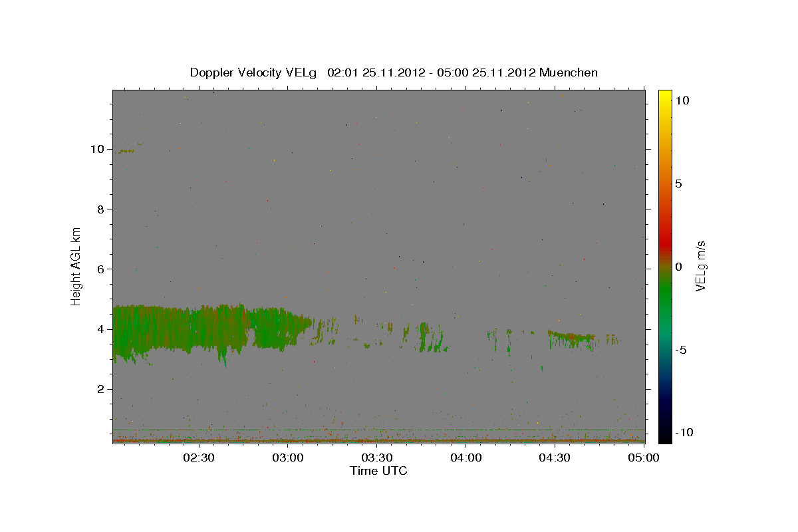Click the height tick label 2

click(101, 389)
